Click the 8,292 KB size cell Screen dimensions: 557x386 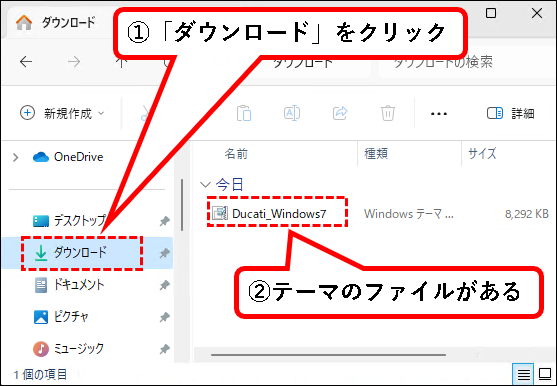[527, 214]
